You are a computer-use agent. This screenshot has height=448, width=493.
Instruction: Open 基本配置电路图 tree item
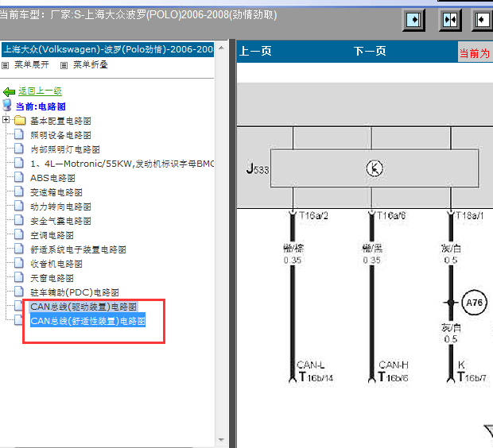pos(60,121)
